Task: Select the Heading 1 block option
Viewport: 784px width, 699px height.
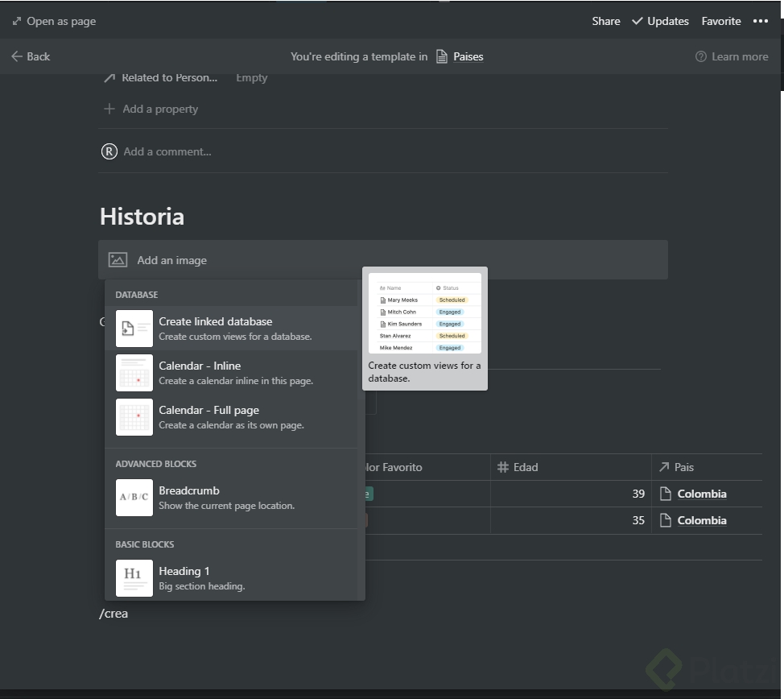Action: (x=231, y=578)
